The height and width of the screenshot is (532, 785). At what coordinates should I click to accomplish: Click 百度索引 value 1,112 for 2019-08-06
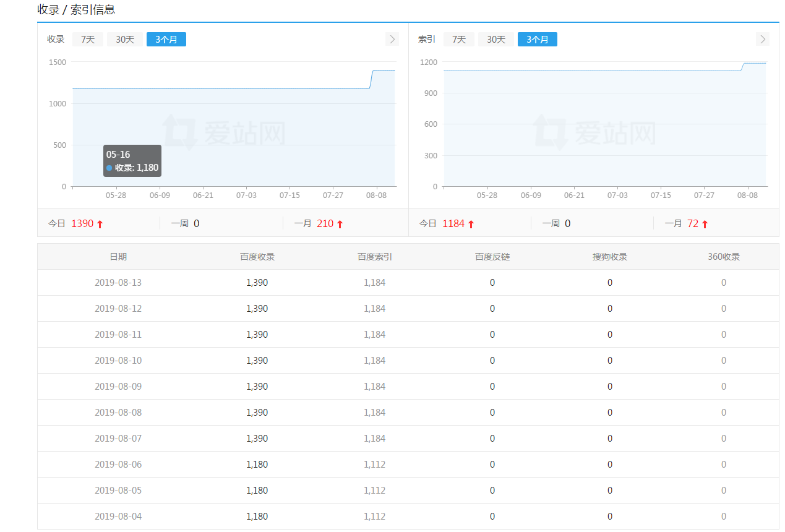pos(375,465)
